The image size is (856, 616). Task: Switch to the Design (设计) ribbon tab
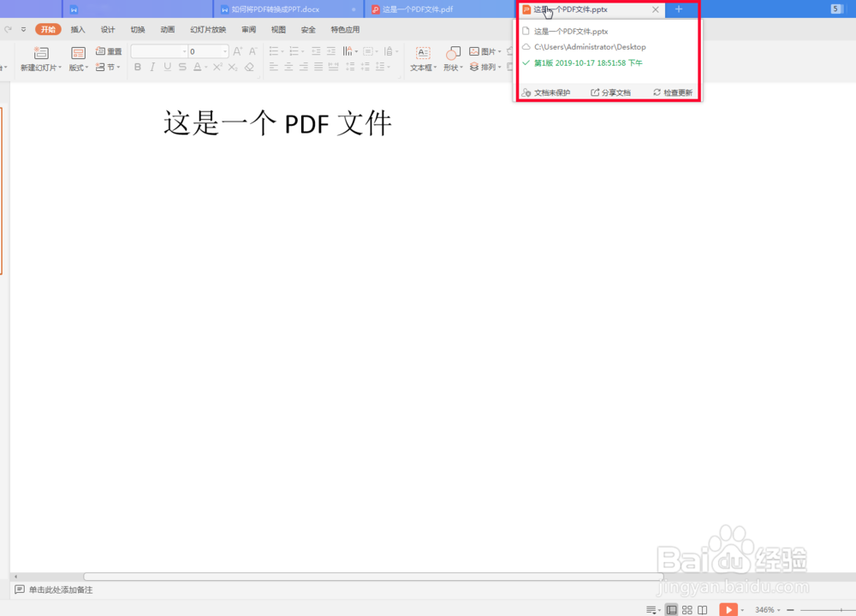point(108,29)
